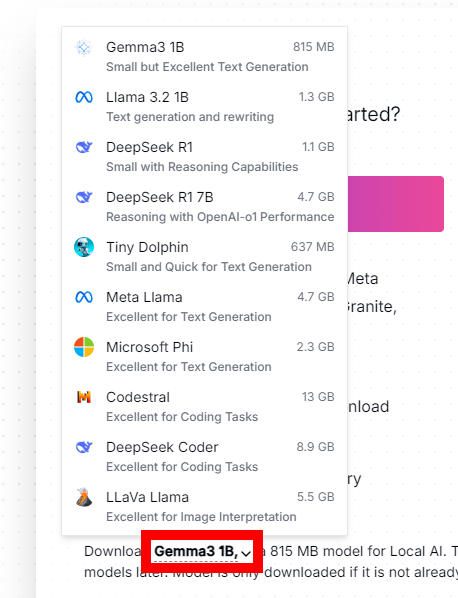Click 'Excellent for Image Interpretation' description
Viewport: 458px width, 598px height.
coord(201,517)
